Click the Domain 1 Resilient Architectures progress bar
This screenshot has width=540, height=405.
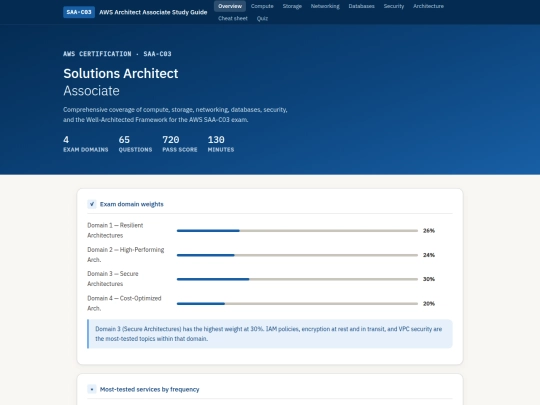click(297, 231)
